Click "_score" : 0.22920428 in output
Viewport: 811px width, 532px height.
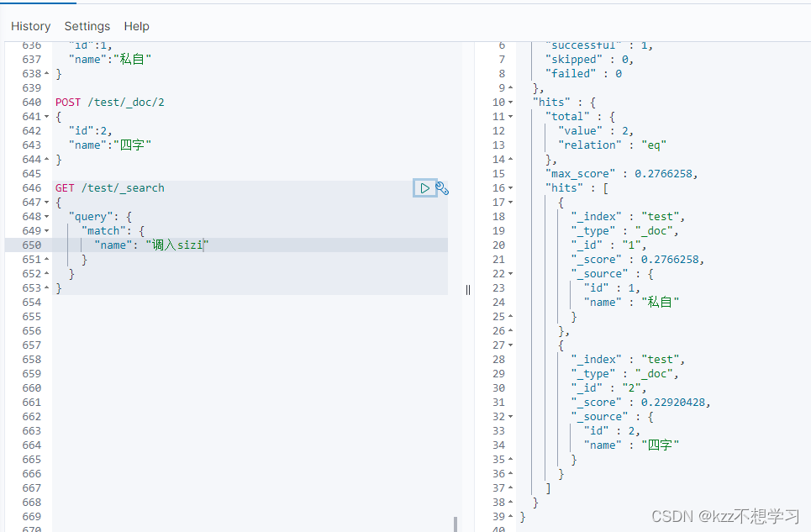[x=640, y=403]
